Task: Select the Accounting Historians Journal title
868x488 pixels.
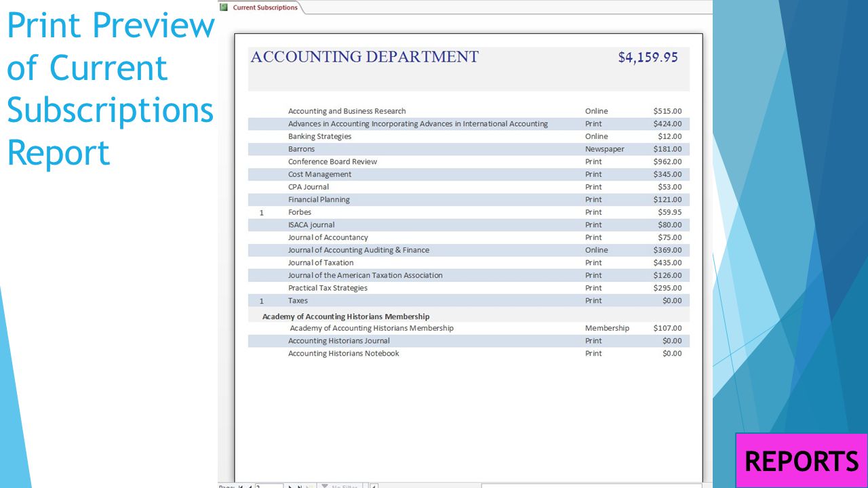Action: [x=338, y=341]
